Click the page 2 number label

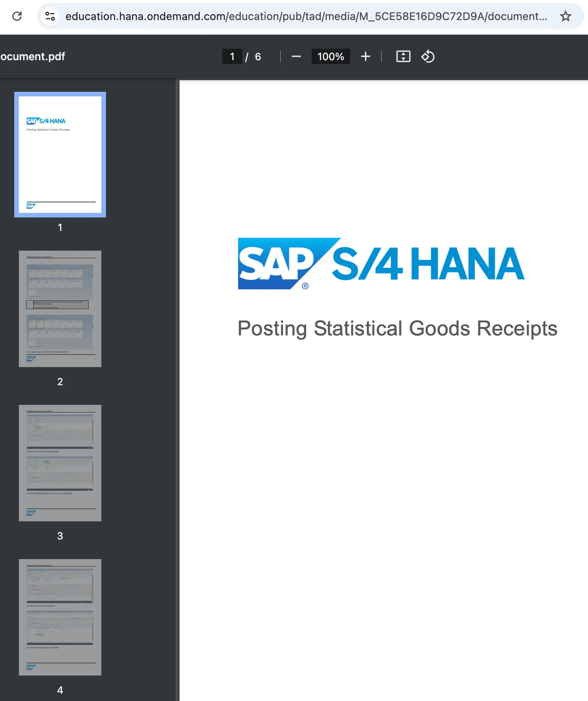click(x=60, y=382)
